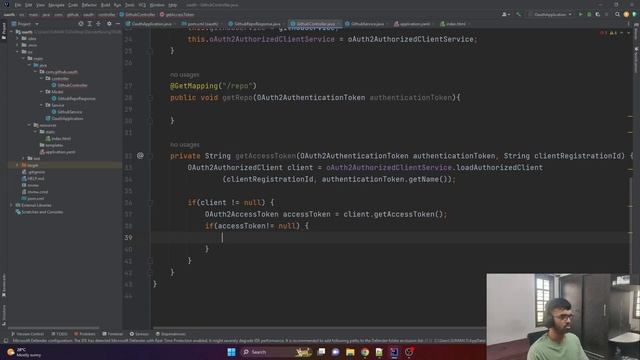Screen dimensions: 640x360
Task: Open the File menu
Action: pyautogui.click(x=18, y=5)
